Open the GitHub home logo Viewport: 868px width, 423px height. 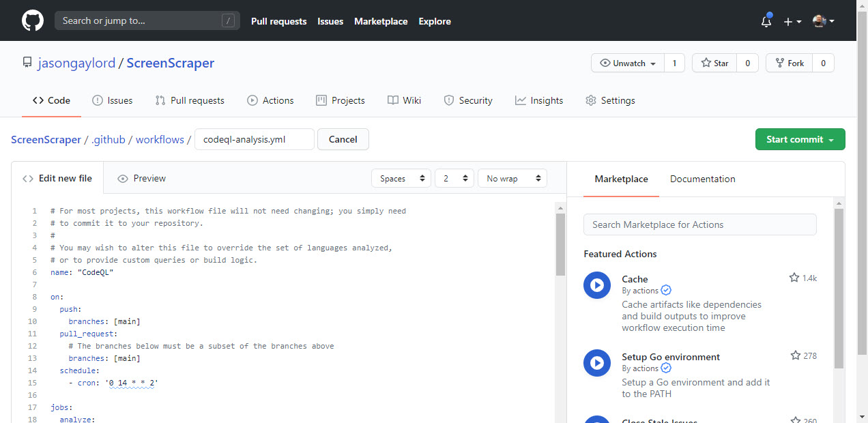coord(33,20)
